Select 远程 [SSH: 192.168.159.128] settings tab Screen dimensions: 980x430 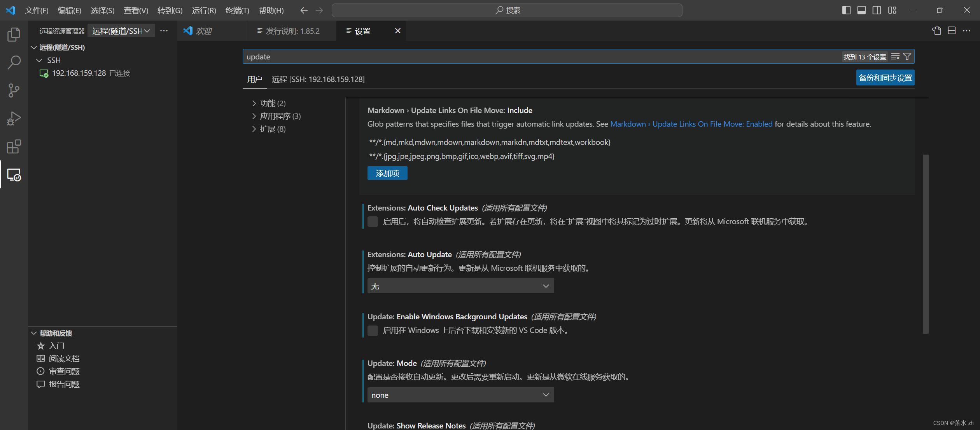tap(318, 79)
